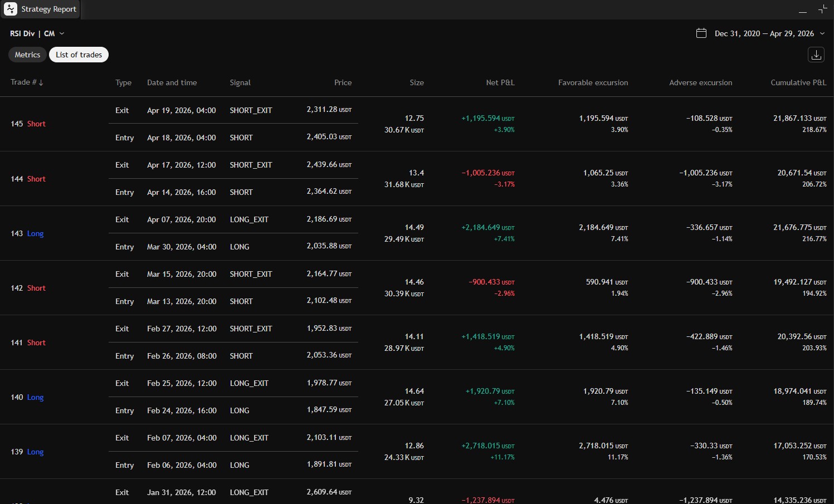Open the Strategy Report tab

[x=41, y=9]
